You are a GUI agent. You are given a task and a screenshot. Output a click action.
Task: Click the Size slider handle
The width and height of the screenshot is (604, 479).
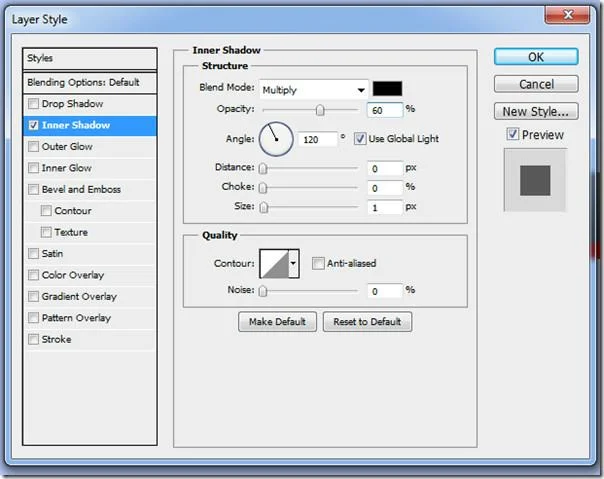pyautogui.click(x=263, y=208)
